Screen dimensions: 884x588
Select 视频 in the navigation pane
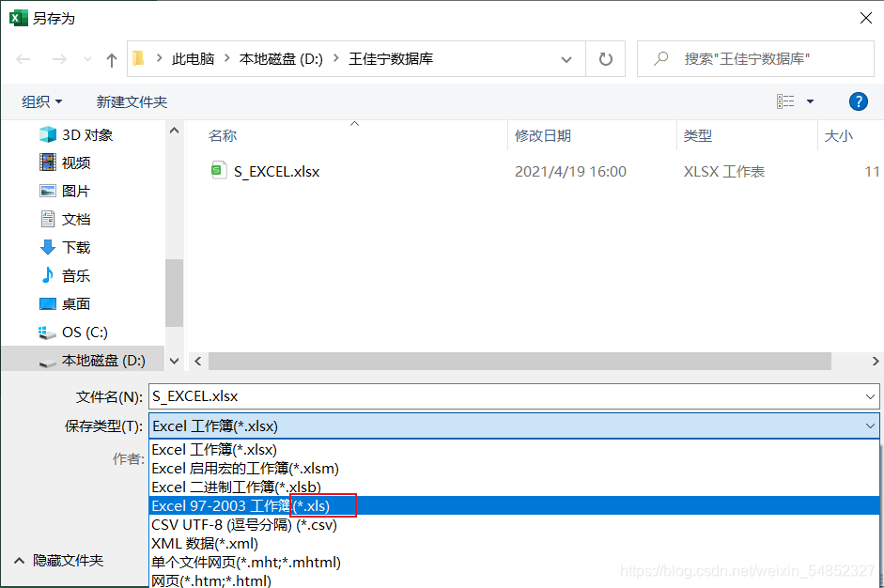[x=65, y=162]
